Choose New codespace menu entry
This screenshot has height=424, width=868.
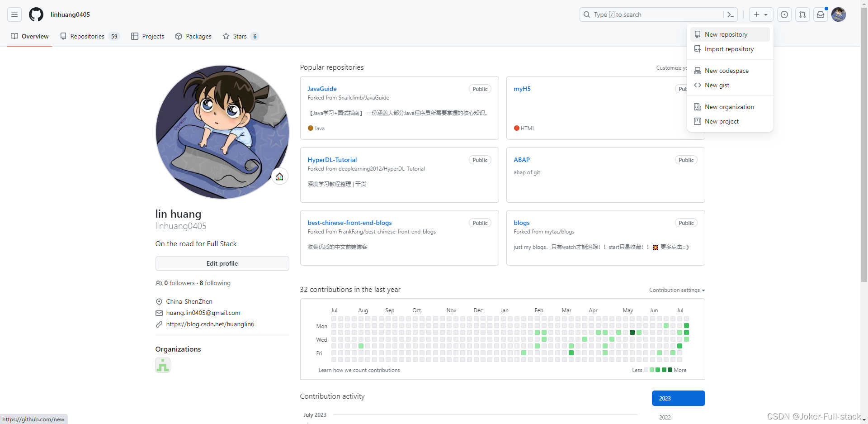[x=730, y=71]
